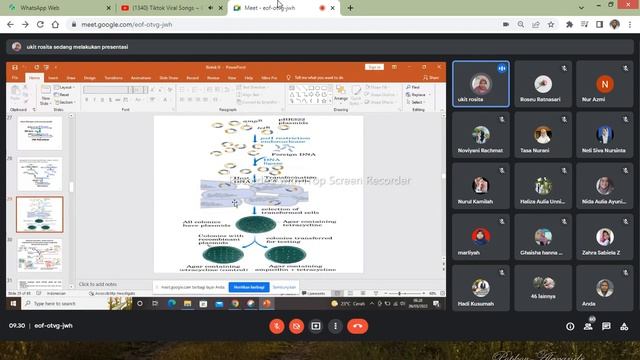Click the Chrome profile avatar

[x=615, y=24]
